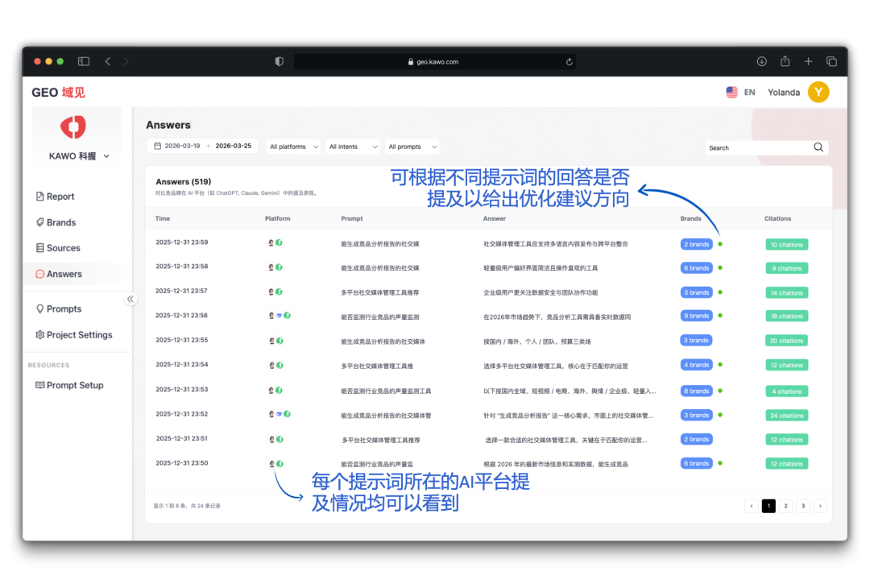
Task: Go to Sources in the sidebar
Action: (63, 248)
